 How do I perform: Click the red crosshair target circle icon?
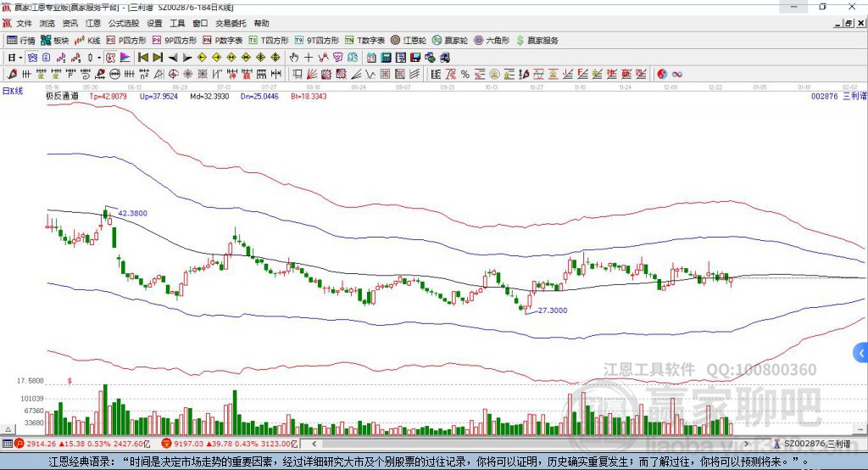pos(173,75)
